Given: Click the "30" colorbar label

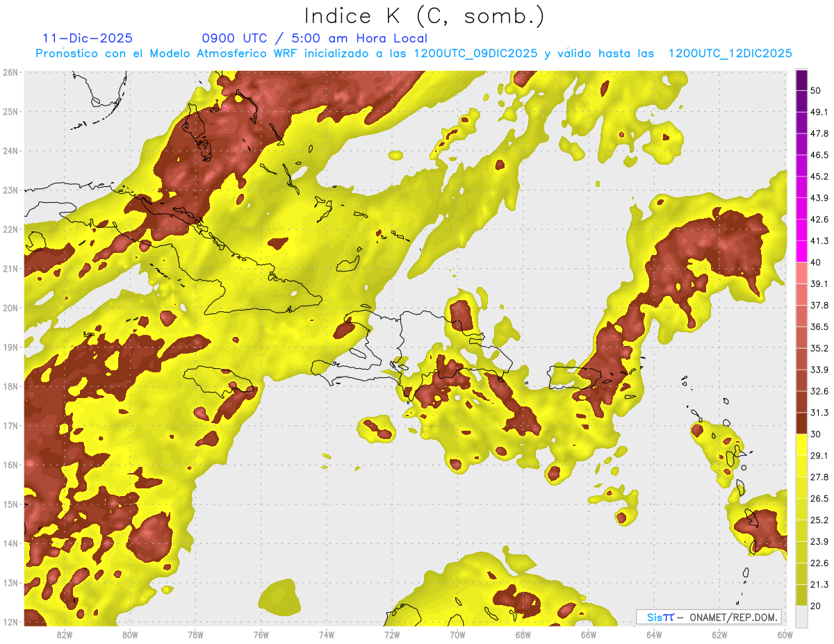Looking at the screenshot, I should point(816,434).
